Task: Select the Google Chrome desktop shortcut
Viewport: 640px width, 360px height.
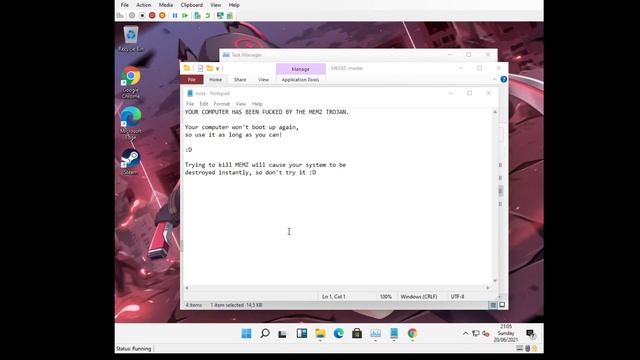Action: click(131, 82)
